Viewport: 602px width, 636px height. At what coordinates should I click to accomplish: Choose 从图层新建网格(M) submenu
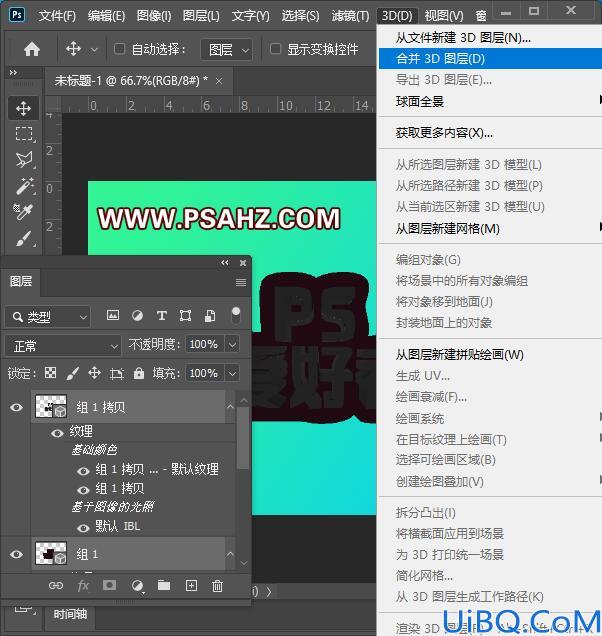click(x=490, y=229)
